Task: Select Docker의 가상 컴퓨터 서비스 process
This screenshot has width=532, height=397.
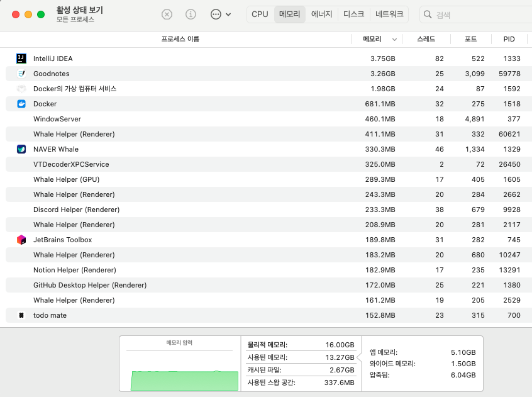Action: [75, 89]
